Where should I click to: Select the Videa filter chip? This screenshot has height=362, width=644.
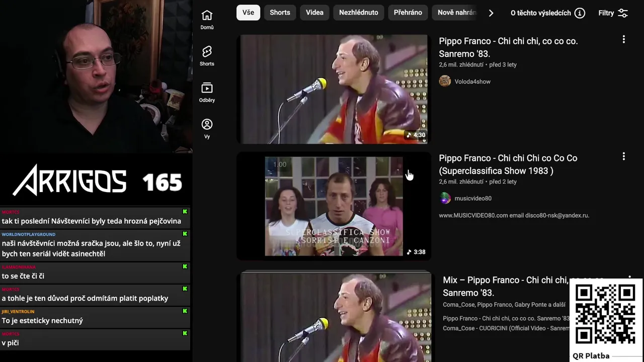(x=314, y=13)
